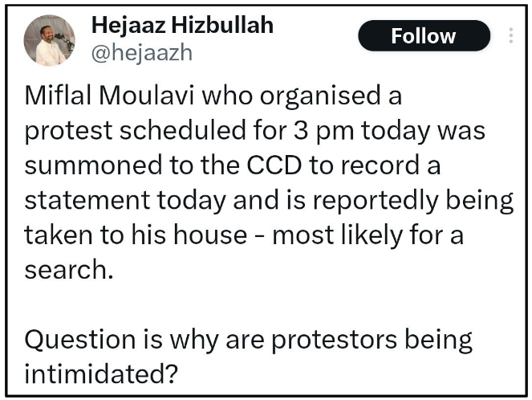
Task: Open Hejaaz Hizbullah's profile picture
Action: pyautogui.click(x=50, y=40)
